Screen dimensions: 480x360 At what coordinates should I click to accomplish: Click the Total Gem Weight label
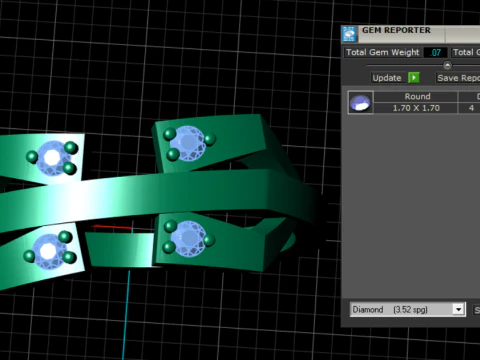(x=383, y=52)
